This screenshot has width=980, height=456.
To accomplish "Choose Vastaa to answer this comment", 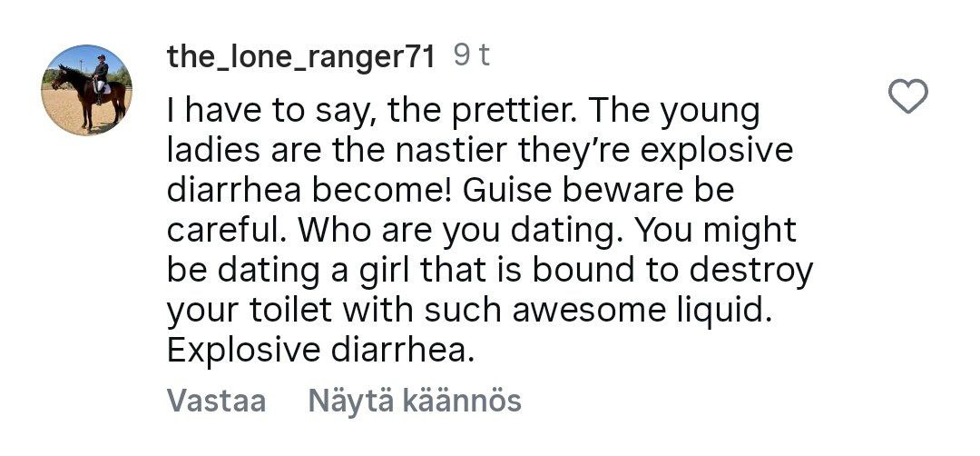I will pos(216,401).
